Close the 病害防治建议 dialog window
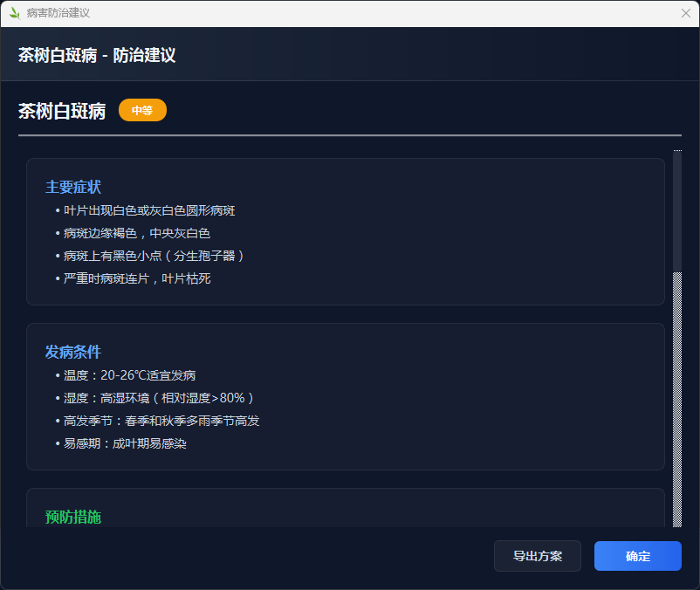 coord(685,13)
